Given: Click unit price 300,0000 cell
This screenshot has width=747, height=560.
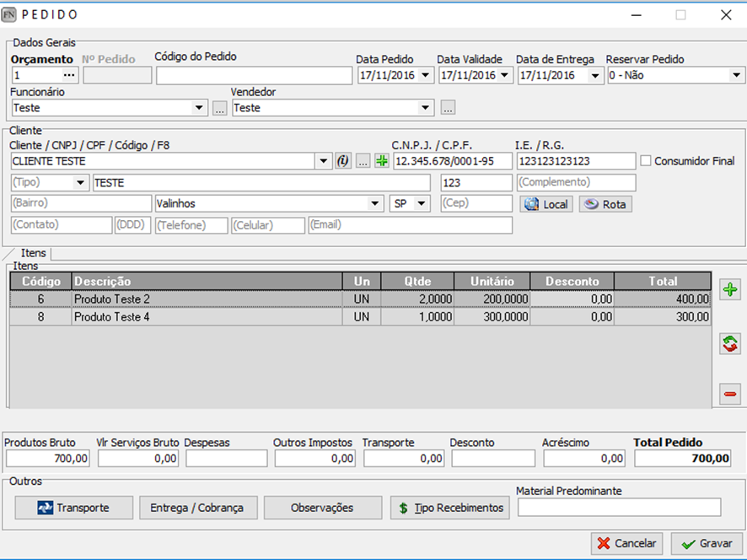Looking at the screenshot, I should point(492,317).
